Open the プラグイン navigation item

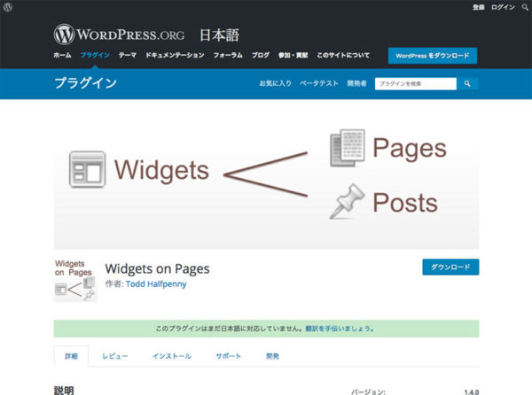pos(95,55)
